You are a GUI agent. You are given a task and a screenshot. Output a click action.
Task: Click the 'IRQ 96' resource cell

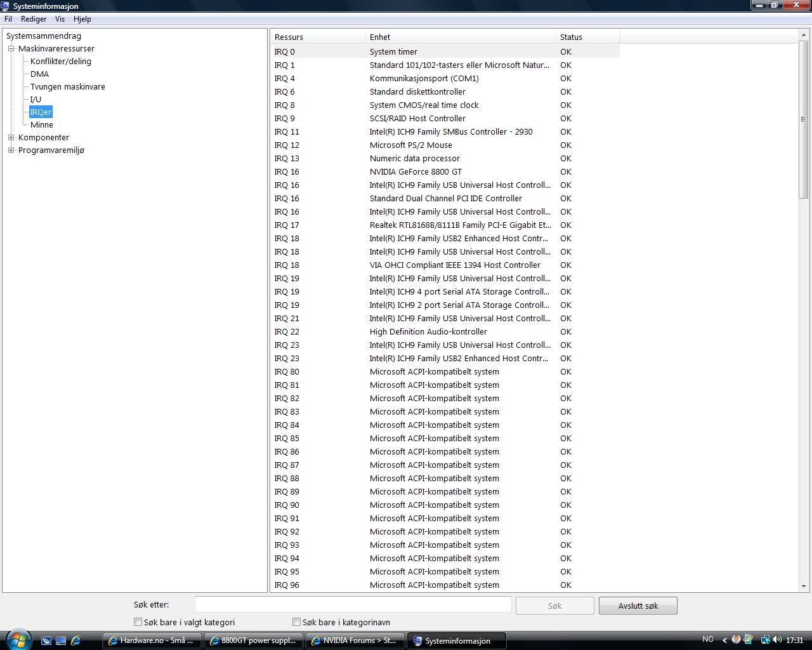point(287,585)
